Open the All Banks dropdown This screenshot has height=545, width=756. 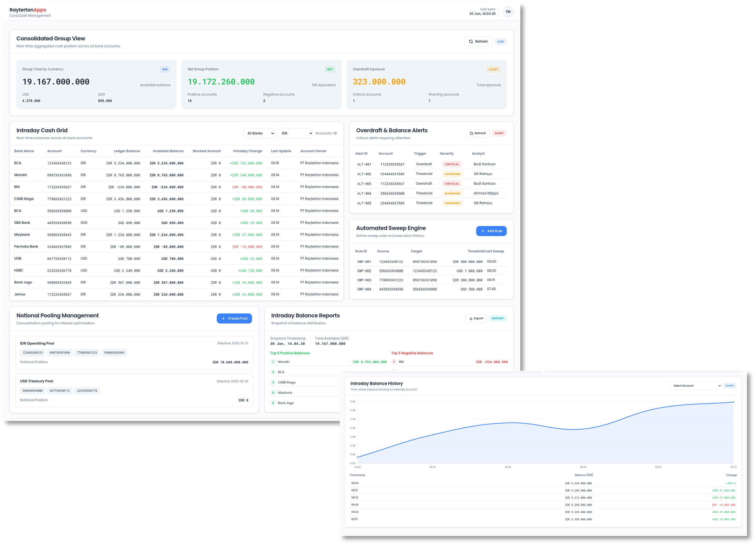[258, 133]
